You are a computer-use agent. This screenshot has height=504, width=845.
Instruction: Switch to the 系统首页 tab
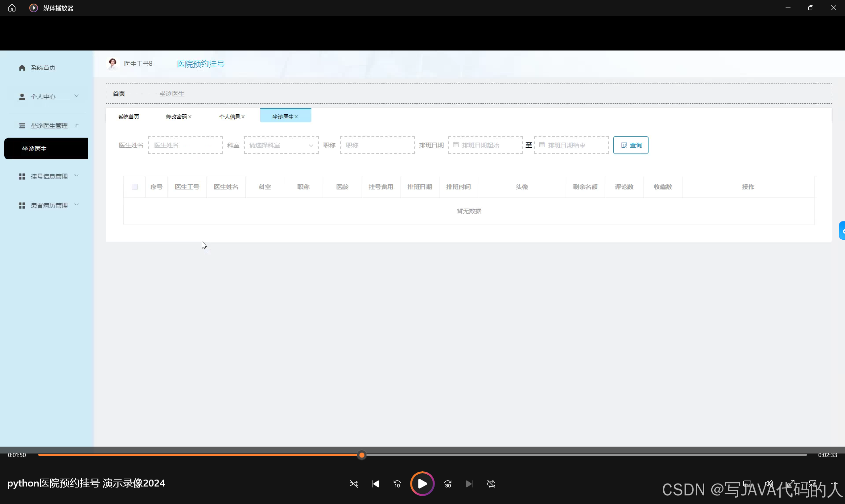[x=128, y=117]
